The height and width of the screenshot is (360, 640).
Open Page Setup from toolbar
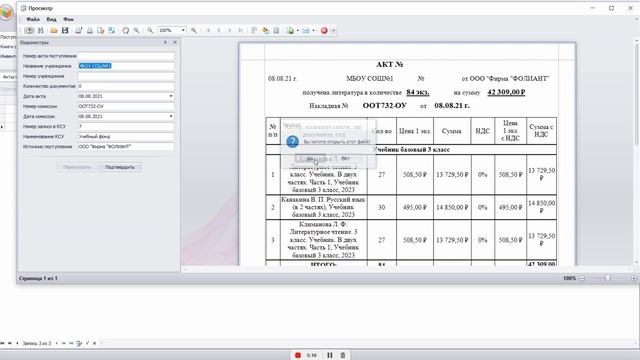click(x=101, y=30)
